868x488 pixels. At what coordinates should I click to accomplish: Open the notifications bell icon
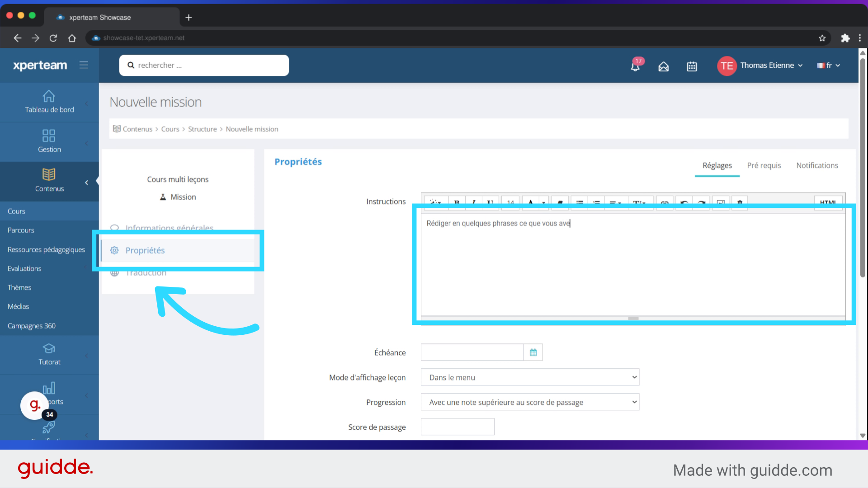coord(635,66)
